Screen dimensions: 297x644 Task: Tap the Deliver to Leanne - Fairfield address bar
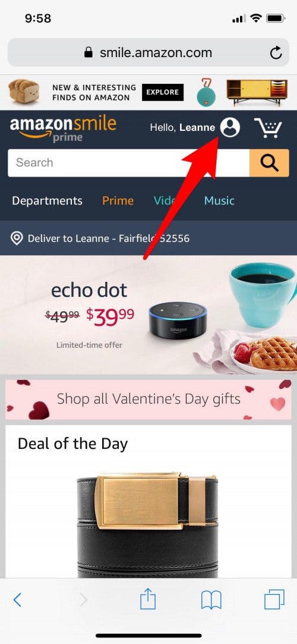[x=148, y=238]
